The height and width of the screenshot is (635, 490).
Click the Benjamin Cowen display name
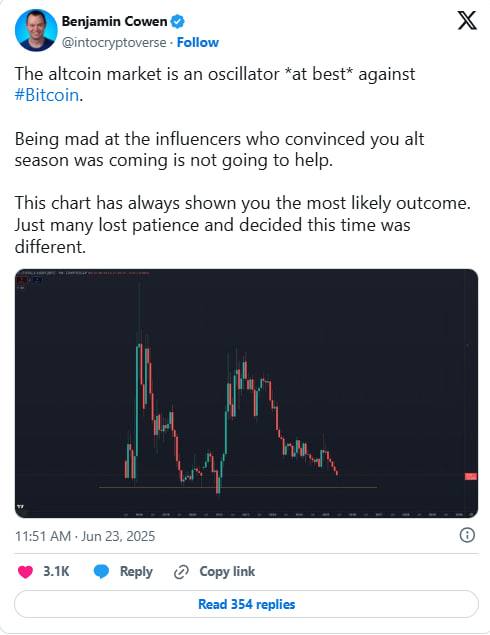pyautogui.click(x=115, y=21)
